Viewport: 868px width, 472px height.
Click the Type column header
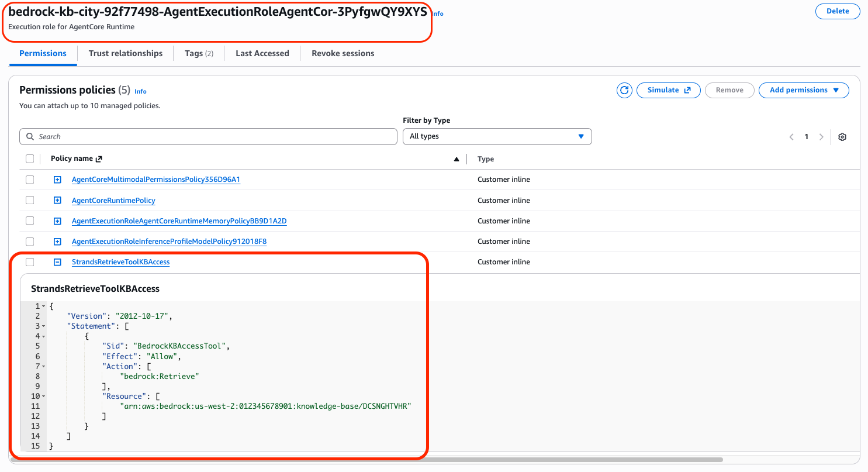click(x=486, y=159)
